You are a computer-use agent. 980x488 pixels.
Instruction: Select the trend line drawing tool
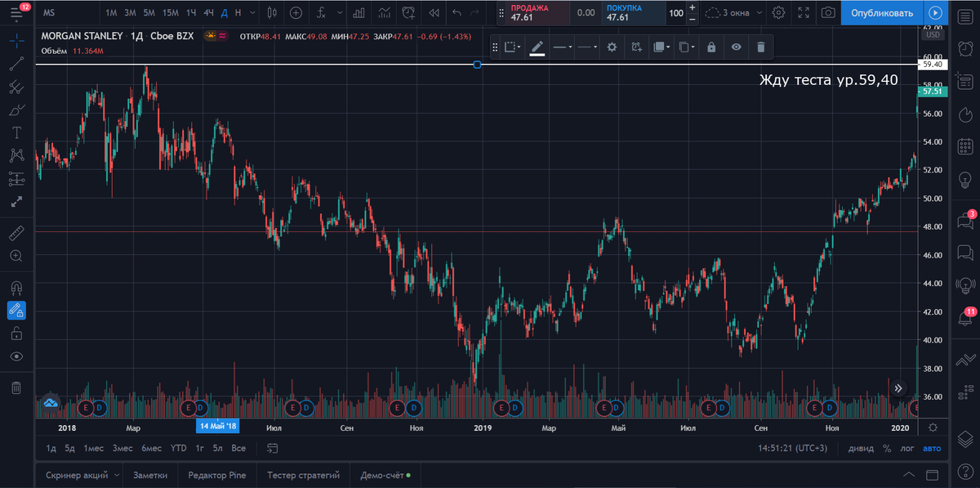coord(16,64)
